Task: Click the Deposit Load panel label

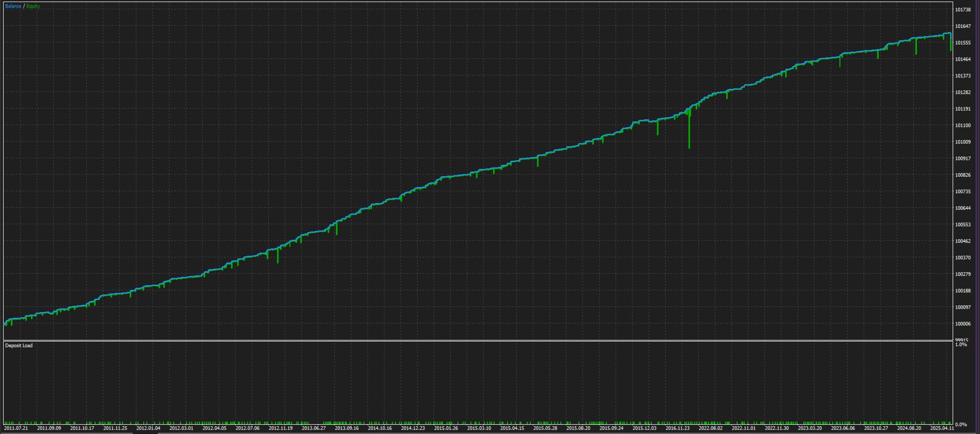Action: (19, 346)
